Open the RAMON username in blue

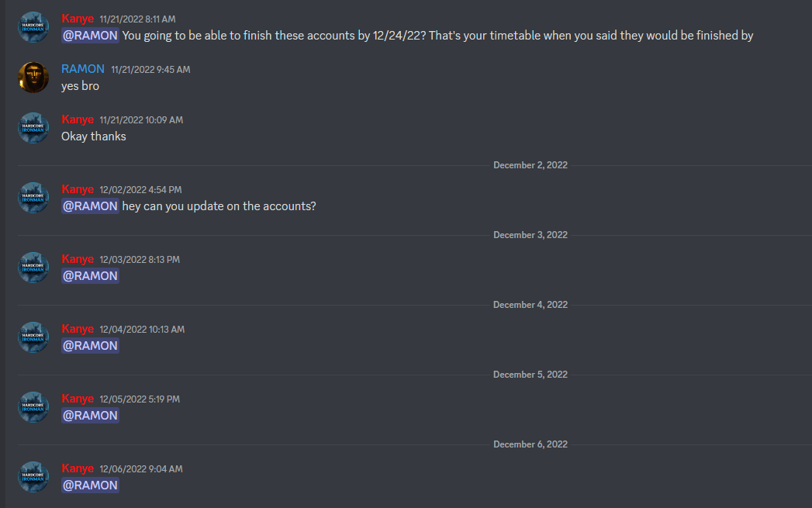click(x=83, y=69)
